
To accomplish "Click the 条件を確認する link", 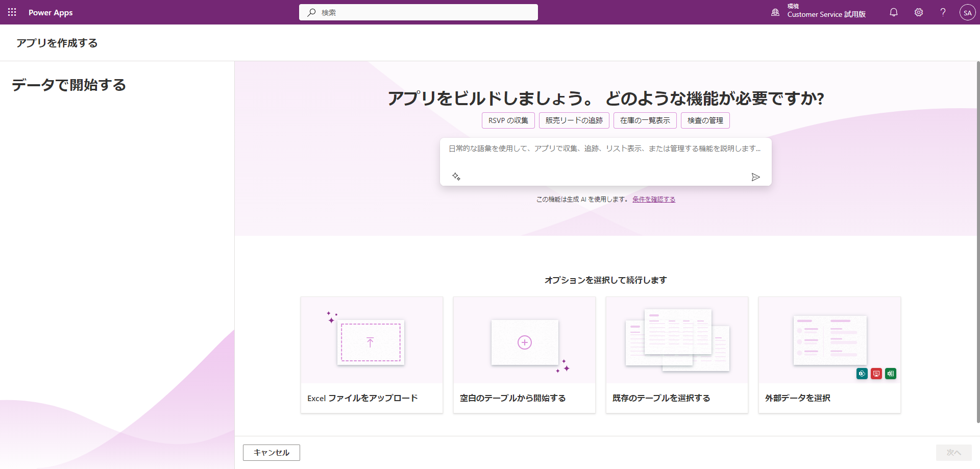I will point(653,200).
